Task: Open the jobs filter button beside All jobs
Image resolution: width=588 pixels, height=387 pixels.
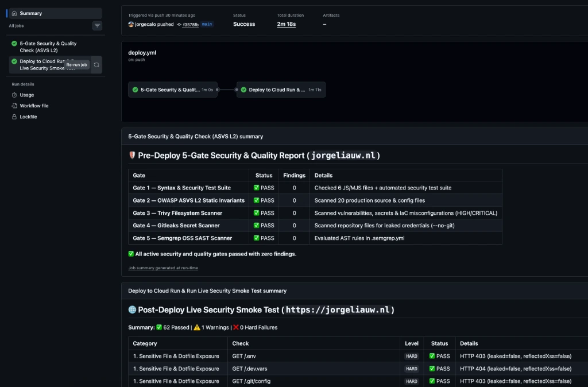Action: click(97, 25)
